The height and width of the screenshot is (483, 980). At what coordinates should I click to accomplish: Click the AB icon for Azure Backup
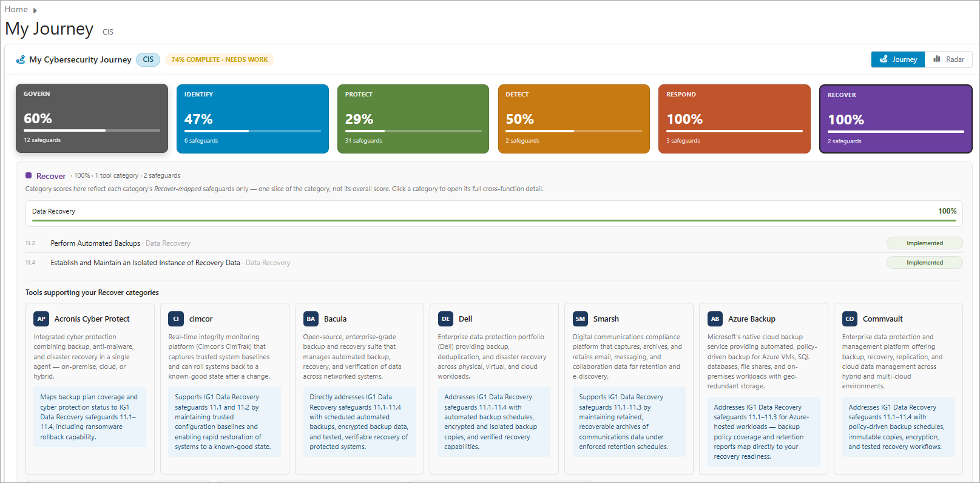pos(715,319)
